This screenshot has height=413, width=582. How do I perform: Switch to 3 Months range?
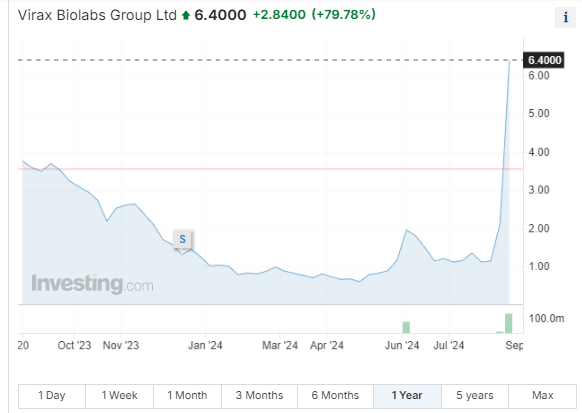(x=259, y=396)
